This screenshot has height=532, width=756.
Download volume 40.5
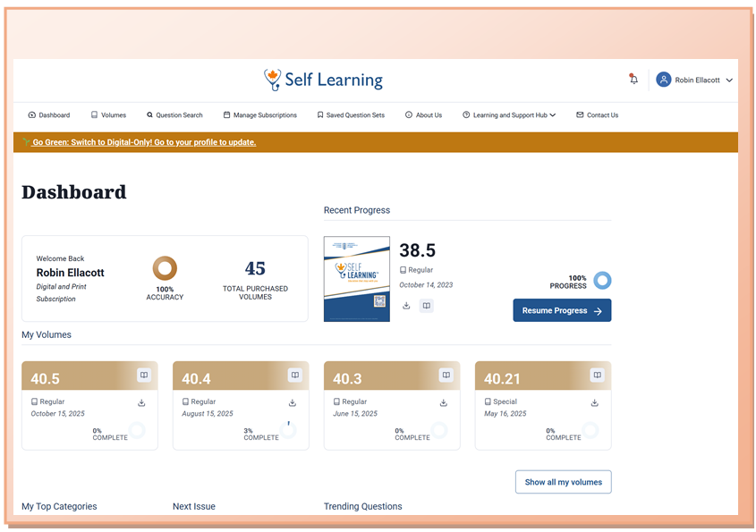(x=141, y=403)
